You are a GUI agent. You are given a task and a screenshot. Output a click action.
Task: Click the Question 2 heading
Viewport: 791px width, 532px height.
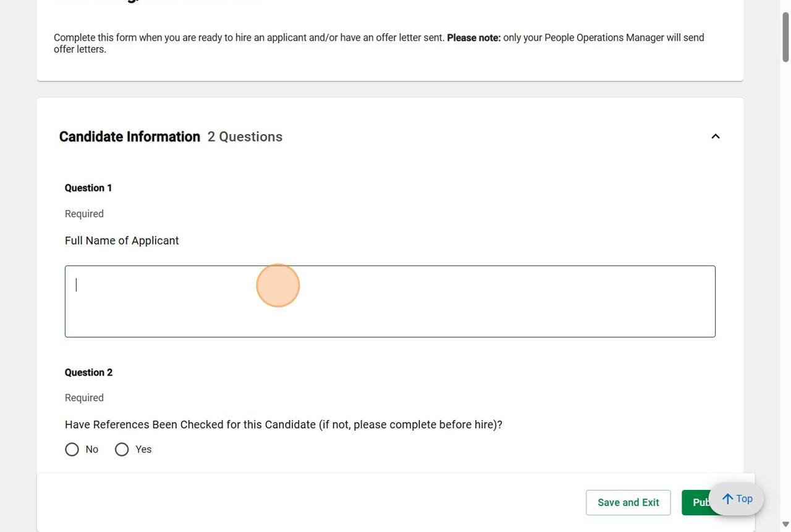(x=88, y=373)
